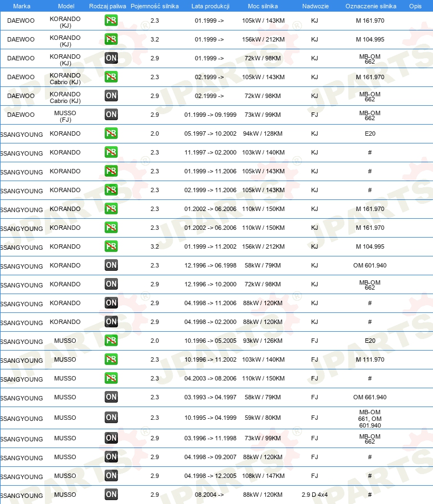Select model cell MUSSO (FJ)
433x504 pixels.
click(x=65, y=116)
